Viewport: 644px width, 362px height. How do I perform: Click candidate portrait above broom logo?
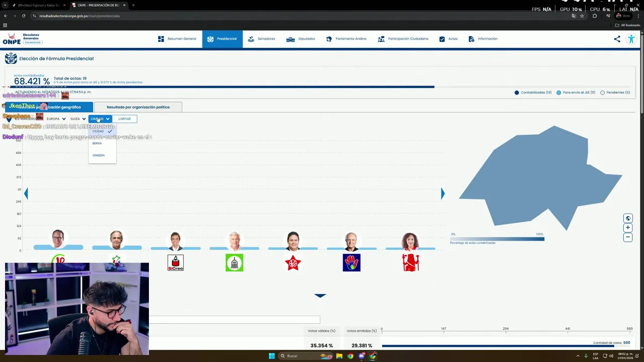pos(234,241)
